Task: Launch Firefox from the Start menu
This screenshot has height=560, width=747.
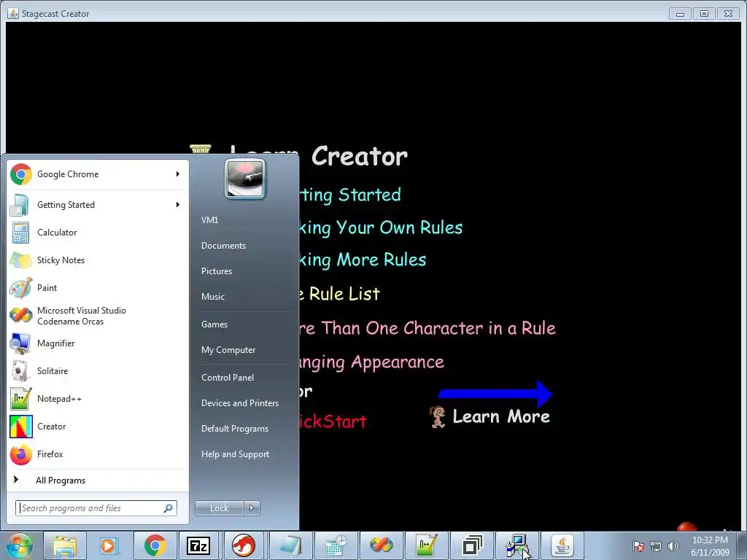Action: pyautogui.click(x=98, y=454)
